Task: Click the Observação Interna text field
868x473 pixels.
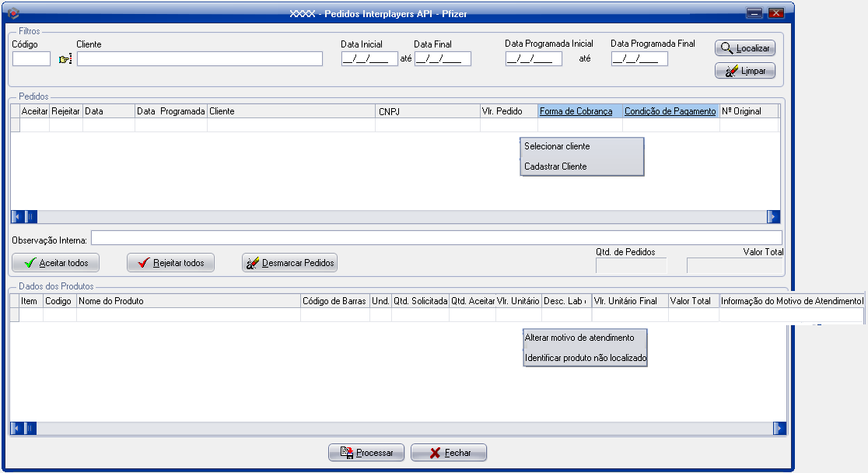Action: [x=436, y=238]
